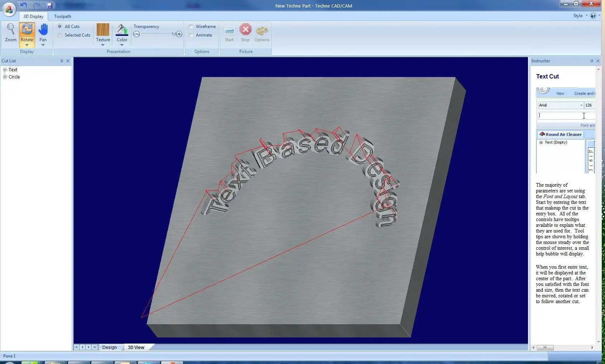Screen dimensions: 605x364
Task: Click the View link in Instructor panel
Action: pyautogui.click(x=560, y=93)
